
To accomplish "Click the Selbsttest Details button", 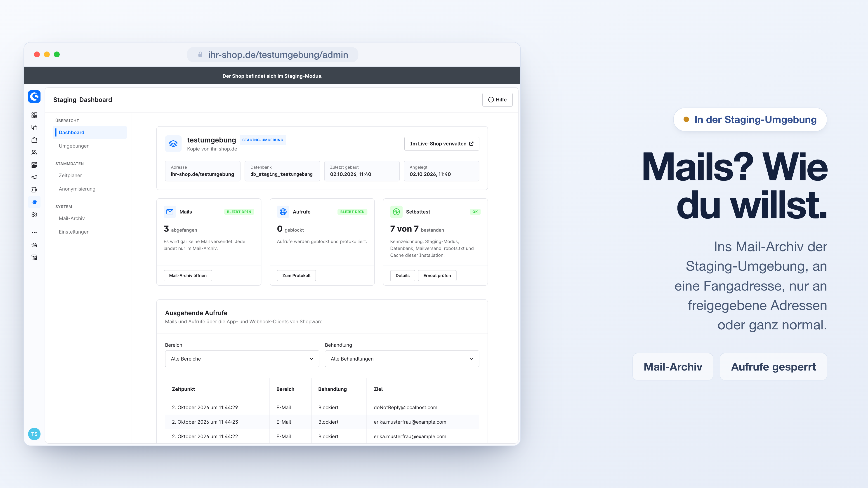I will point(402,275).
